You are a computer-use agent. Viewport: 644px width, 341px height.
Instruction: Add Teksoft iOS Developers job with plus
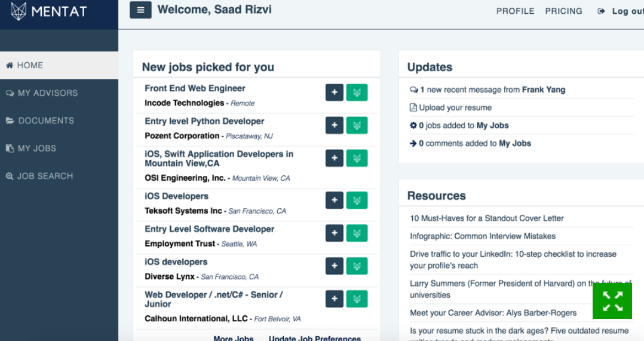click(335, 200)
